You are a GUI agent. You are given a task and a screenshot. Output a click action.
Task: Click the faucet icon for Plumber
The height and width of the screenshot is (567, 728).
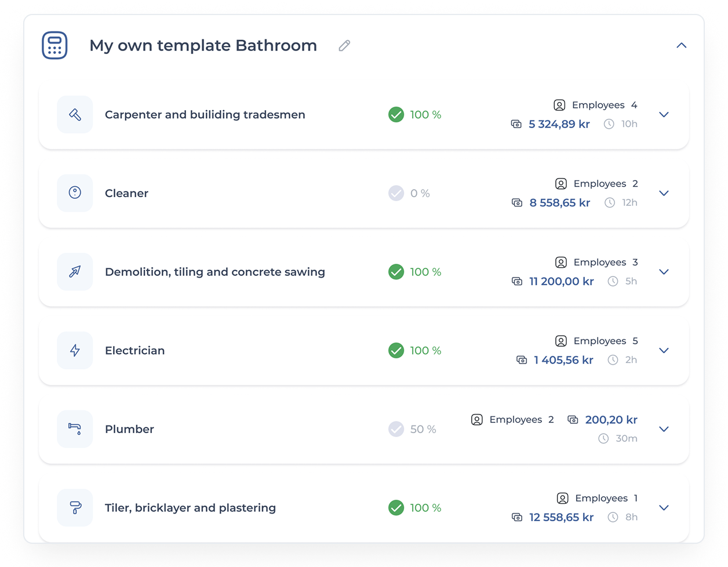click(x=75, y=429)
